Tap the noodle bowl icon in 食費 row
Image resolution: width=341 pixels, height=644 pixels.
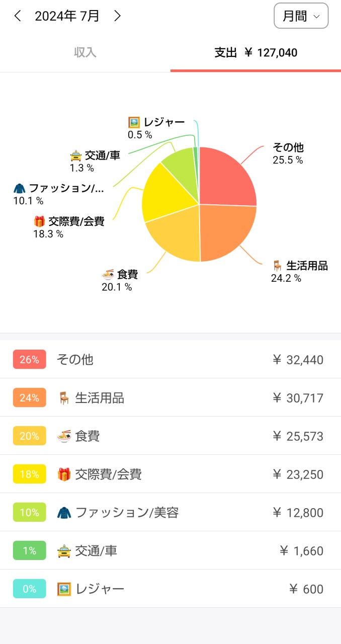tap(64, 436)
